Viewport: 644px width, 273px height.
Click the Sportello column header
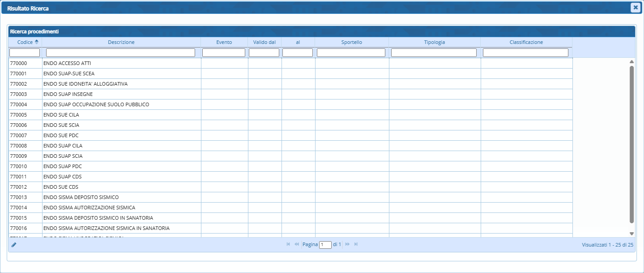click(351, 42)
